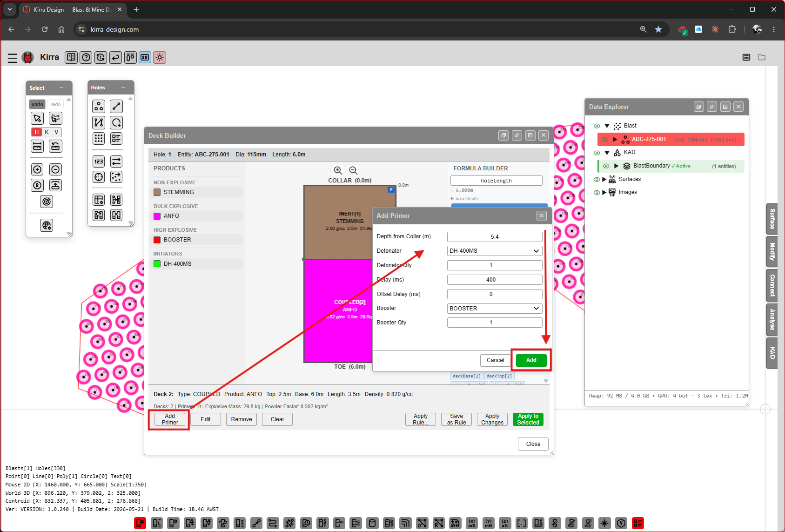This screenshot has width=785, height=532.
Task: Open the Modify side tab
Action: (772, 252)
